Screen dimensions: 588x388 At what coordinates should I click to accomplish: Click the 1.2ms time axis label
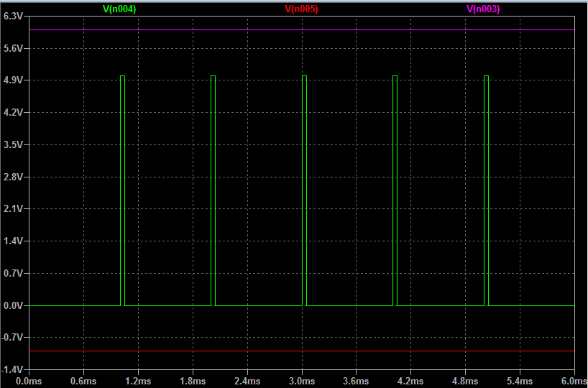tap(138, 381)
